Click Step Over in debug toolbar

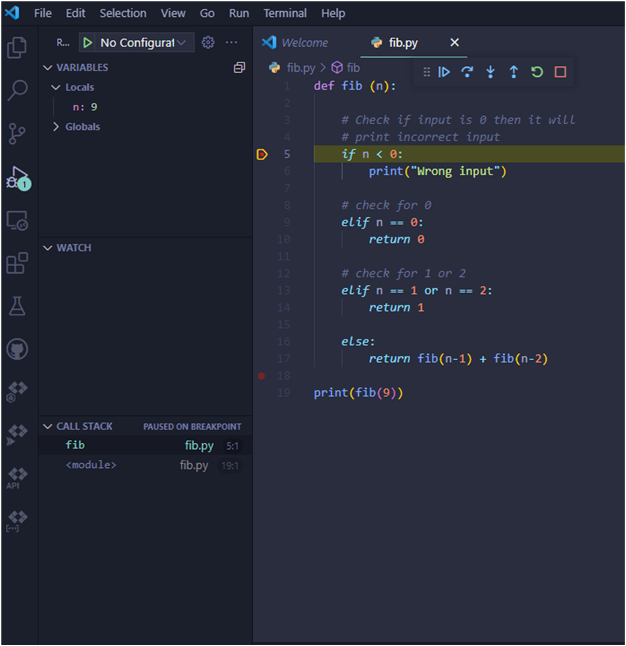coord(467,72)
